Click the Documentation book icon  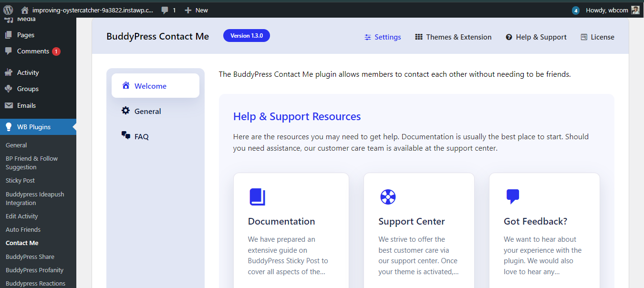coord(257,197)
